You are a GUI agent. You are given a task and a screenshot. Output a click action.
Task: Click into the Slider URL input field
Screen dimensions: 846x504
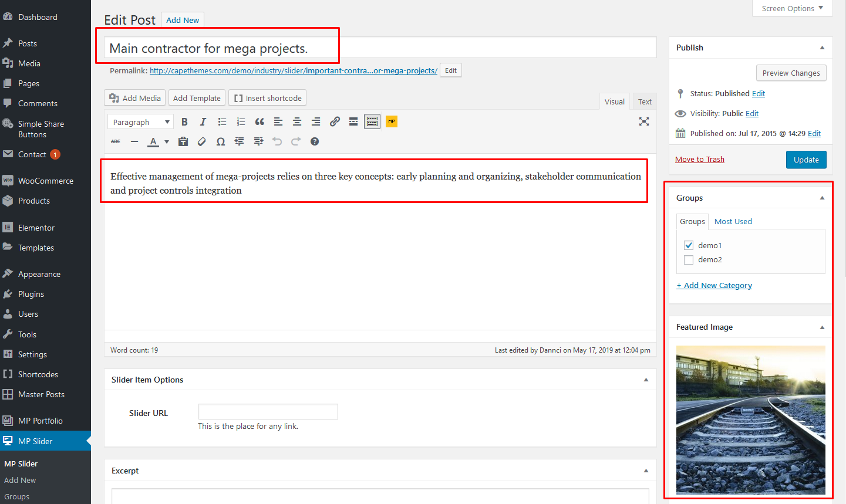pos(268,412)
